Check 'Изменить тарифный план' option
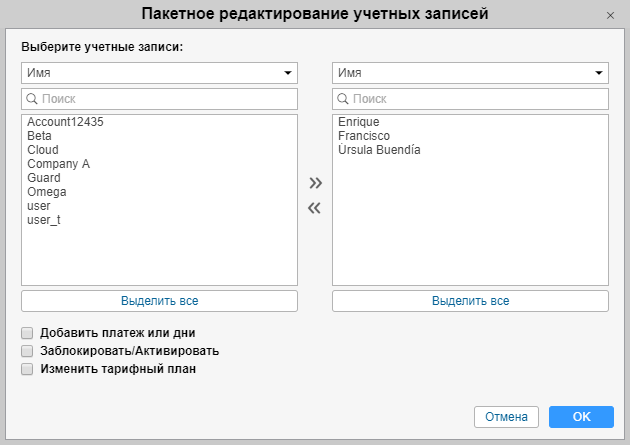This screenshot has width=630, height=445. [27, 369]
